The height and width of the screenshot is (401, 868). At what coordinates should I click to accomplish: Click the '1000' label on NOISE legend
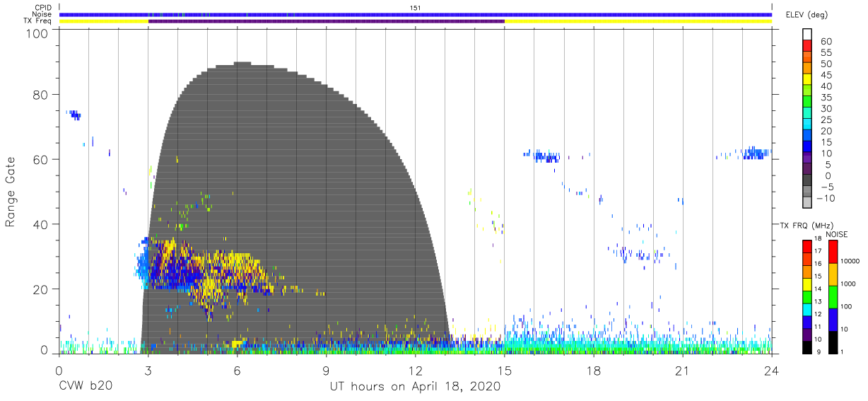[848, 284]
